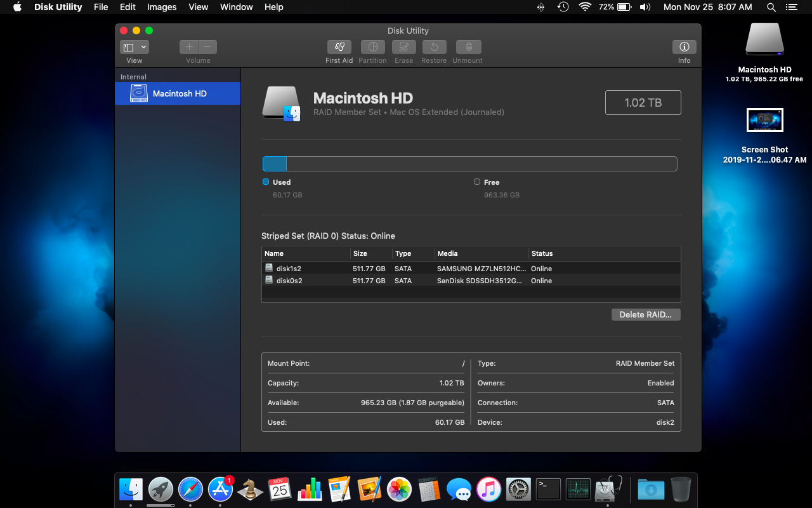Click the Free legend swatch
The height and width of the screenshot is (508, 812).
pos(477,182)
